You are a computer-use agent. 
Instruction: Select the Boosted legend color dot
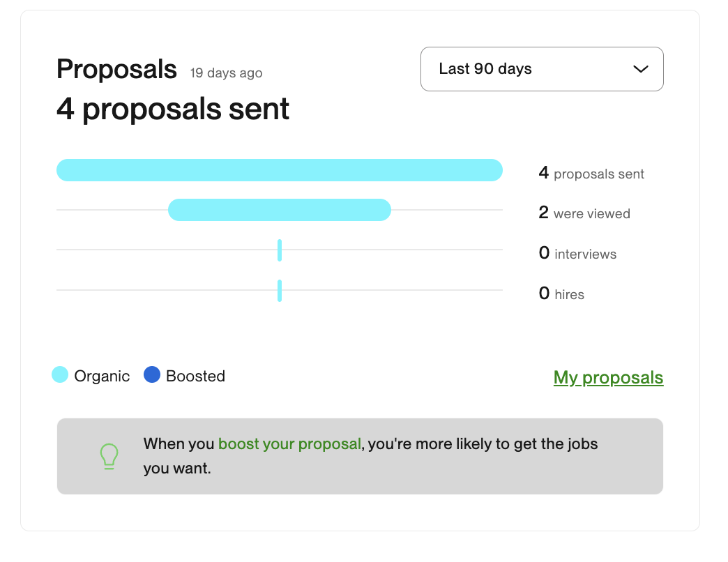[152, 375]
